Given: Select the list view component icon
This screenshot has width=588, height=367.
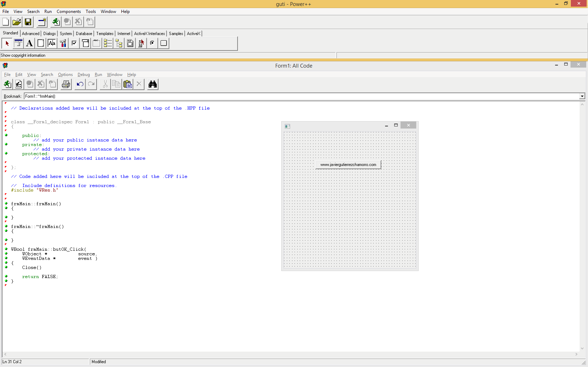Looking at the screenshot, I should (108, 43).
